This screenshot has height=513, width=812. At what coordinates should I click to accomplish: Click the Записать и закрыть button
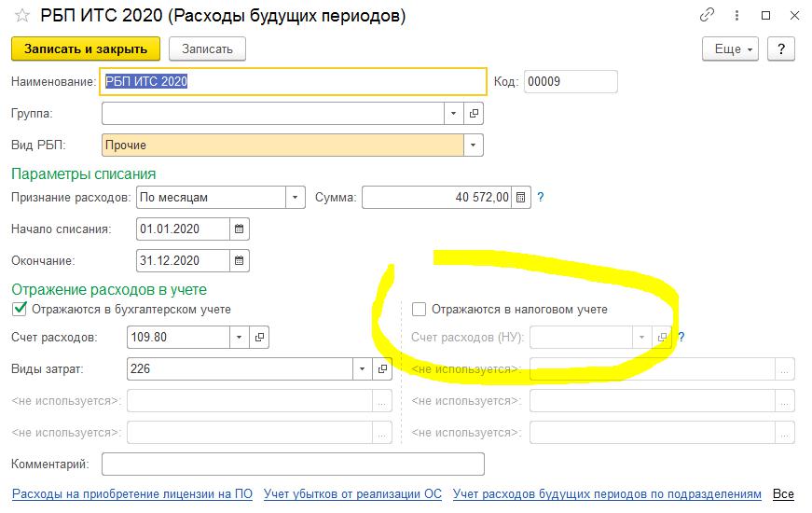click(86, 49)
